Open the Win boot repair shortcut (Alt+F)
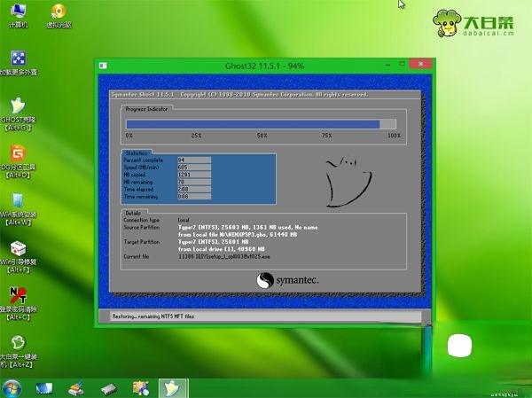The width and height of the screenshot is (532, 398). [x=18, y=248]
